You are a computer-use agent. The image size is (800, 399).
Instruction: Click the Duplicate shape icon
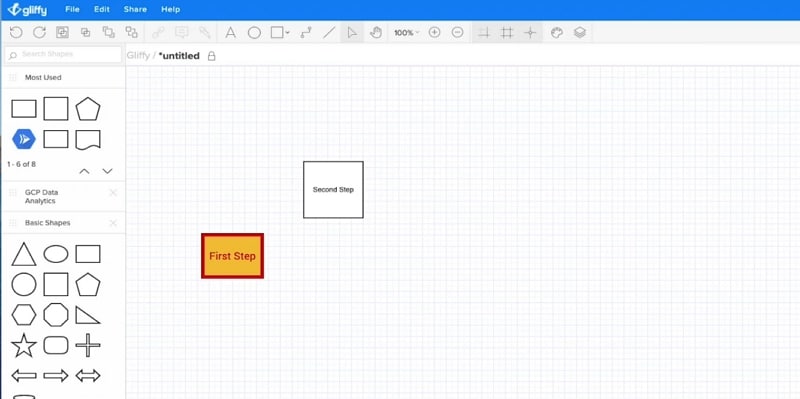[x=86, y=33]
